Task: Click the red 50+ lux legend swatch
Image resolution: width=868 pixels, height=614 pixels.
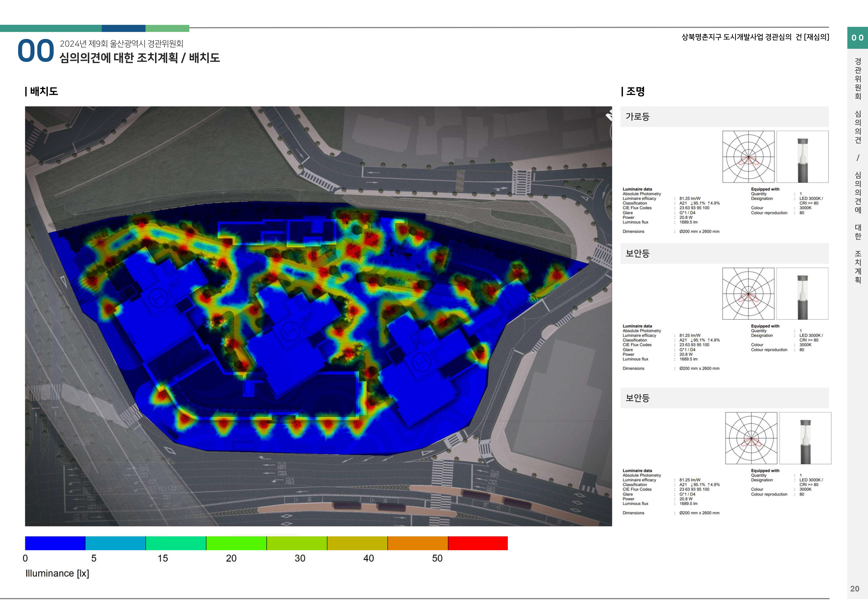Action: click(x=478, y=543)
